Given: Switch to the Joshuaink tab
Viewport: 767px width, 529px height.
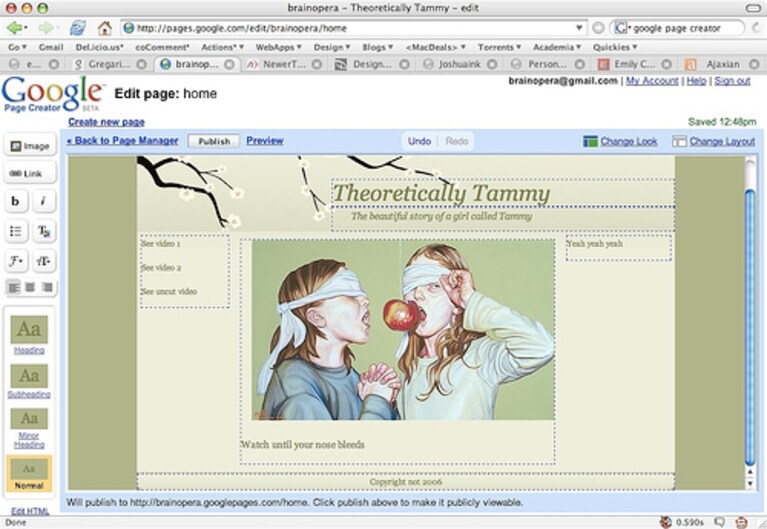Looking at the screenshot, I should tap(459, 64).
